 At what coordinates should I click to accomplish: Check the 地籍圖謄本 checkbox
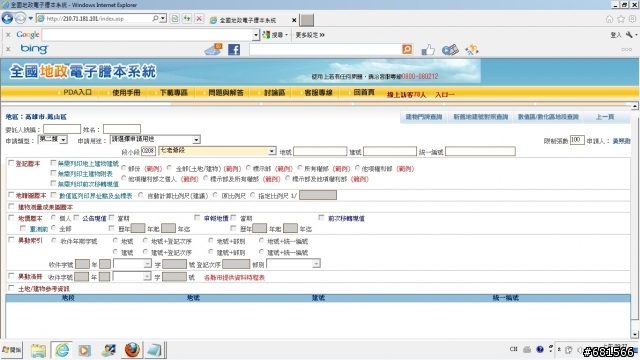pos(11,195)
